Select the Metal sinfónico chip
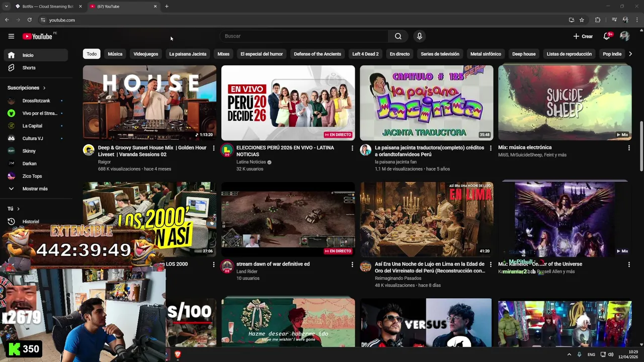This screenshot has height=362, width=644. 486,54
